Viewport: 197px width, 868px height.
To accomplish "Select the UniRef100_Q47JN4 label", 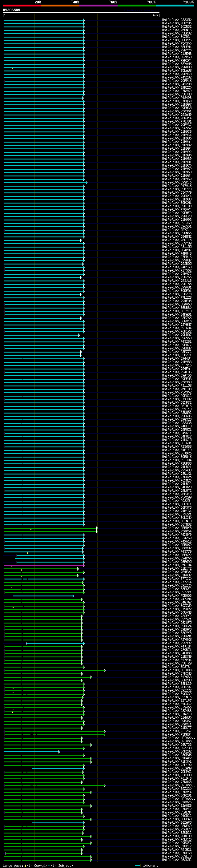I will click(x=177, y=599).
